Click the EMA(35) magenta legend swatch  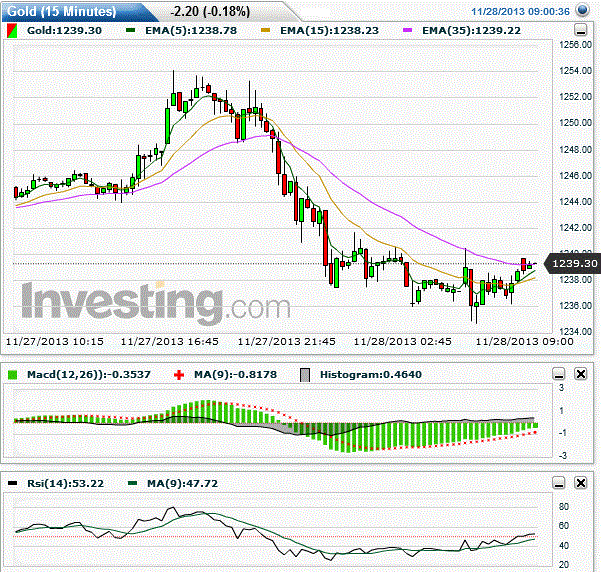tap(407, 31)
